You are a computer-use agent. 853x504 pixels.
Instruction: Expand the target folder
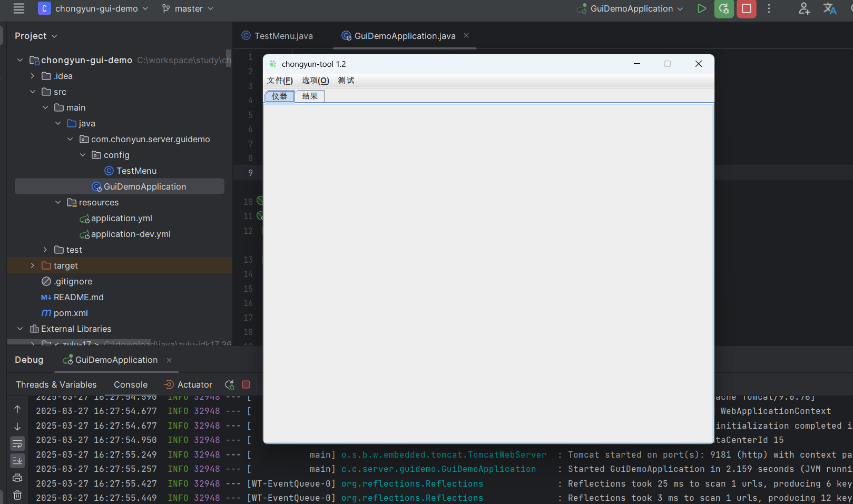coord(32,265)
